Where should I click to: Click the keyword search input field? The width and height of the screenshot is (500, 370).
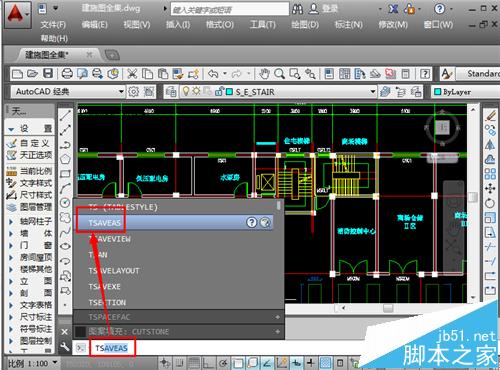click(230, 9)
